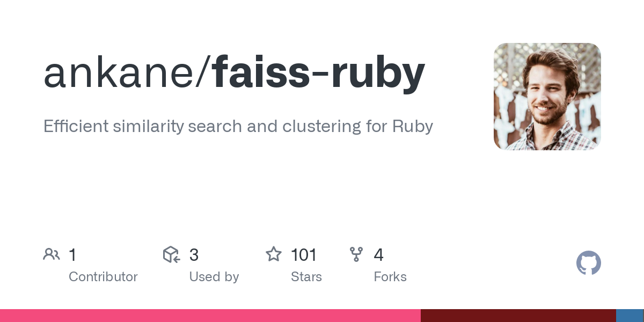
Task: Click the Stars star icon
Action: 274,254
